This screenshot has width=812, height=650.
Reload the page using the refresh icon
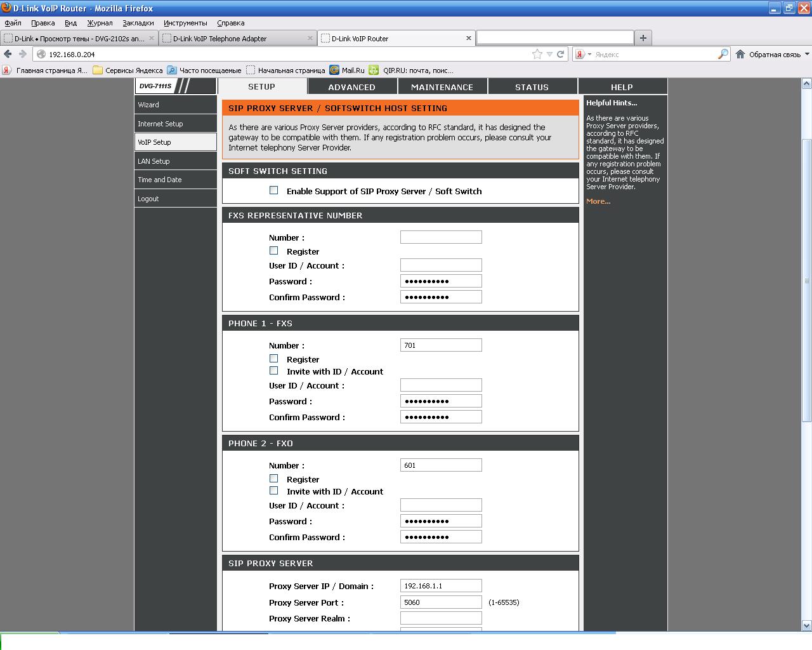[x=561, y=55]
